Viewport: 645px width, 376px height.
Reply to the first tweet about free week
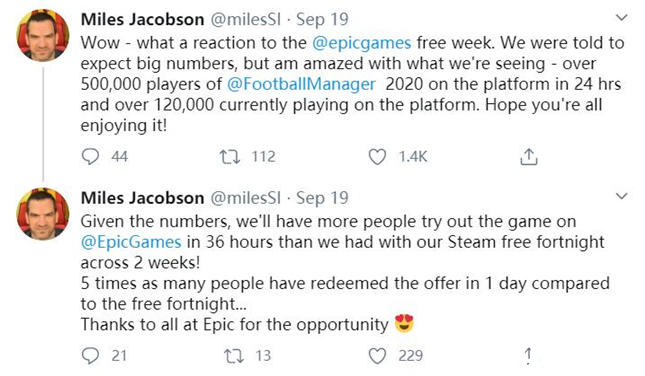pos(90,157)
